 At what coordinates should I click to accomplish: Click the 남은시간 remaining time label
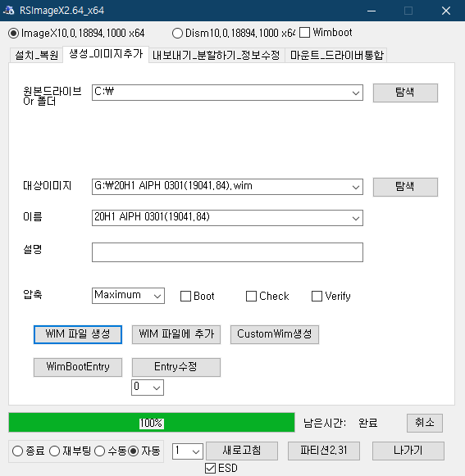[325, 423]
